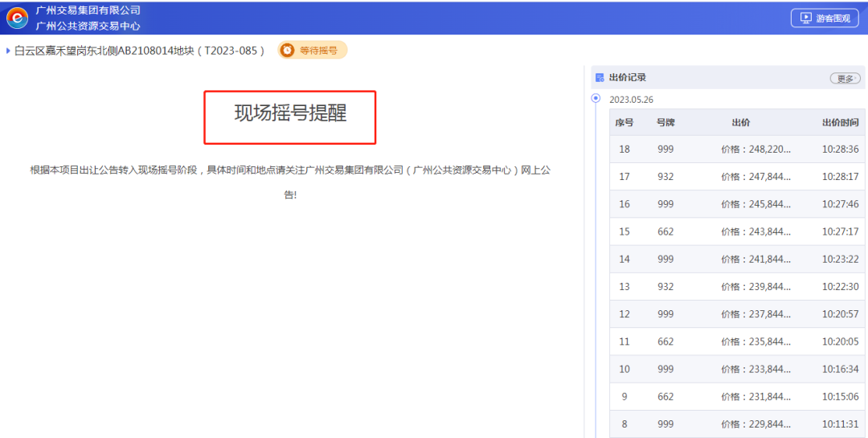Select bid price 价格：239,844...
The height and width of the screenshot is (438, 868).
pyautogui.click(x=755, y=287)
